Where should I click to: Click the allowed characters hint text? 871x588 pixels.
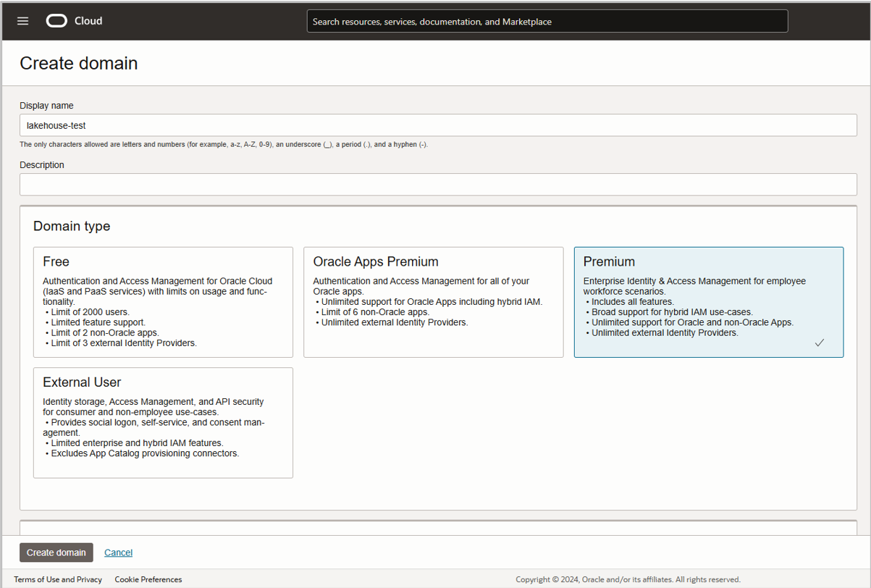pyautogui.click(x=224, y=145)
